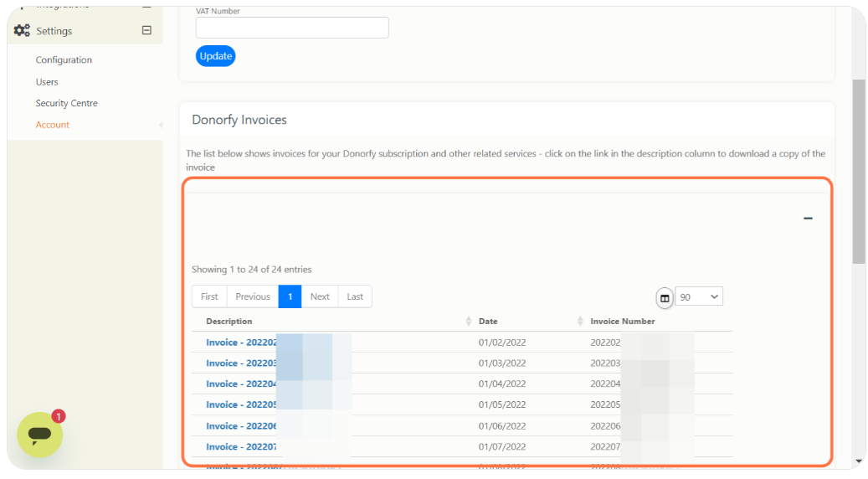
Task: Select date cell 01/05/2022
Action: (502, 404)
